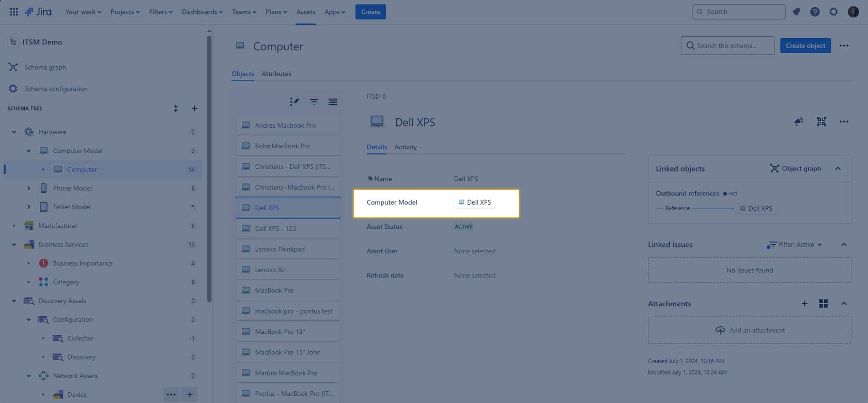This screenshot has height=403, width=868.
Task: Click the watch object megaphone icon
Action: click(799, 121)
